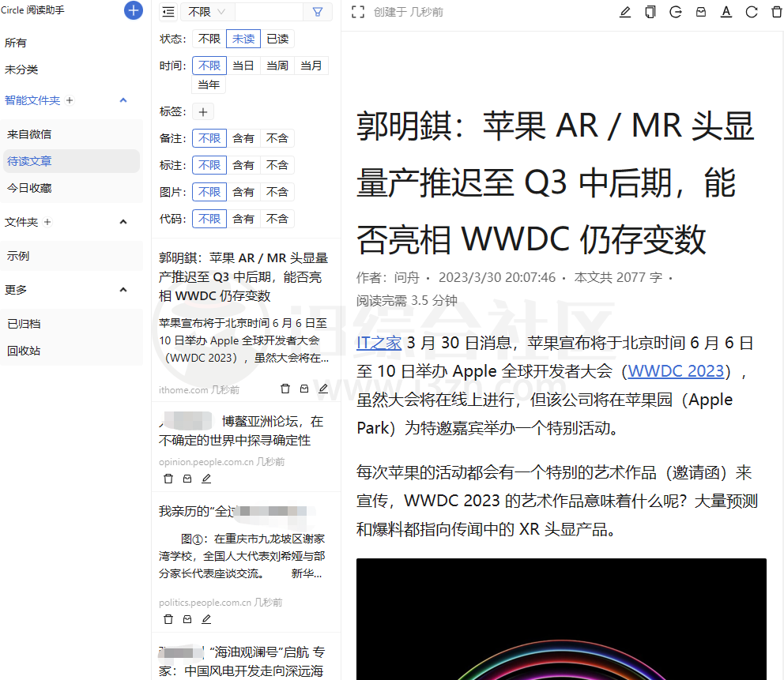Click the edit pencil icon in reader toolbar

pyautogui.click(x=625, y=12)
